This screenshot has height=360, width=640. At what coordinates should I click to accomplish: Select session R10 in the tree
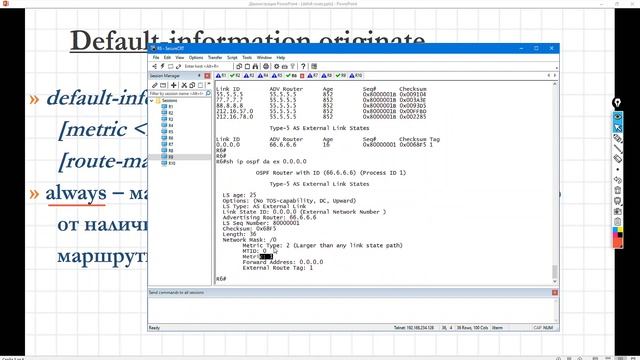point(169,163)
